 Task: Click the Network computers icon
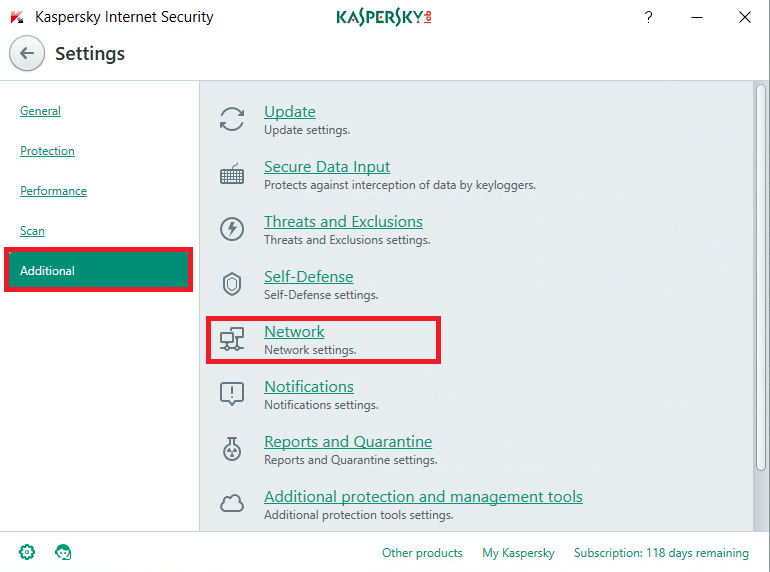pos(232,339)
